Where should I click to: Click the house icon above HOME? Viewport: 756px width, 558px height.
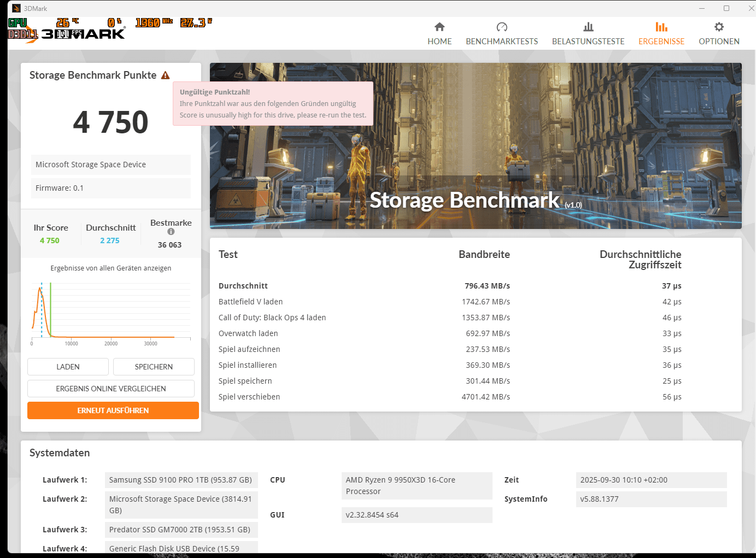pos(439,27)
